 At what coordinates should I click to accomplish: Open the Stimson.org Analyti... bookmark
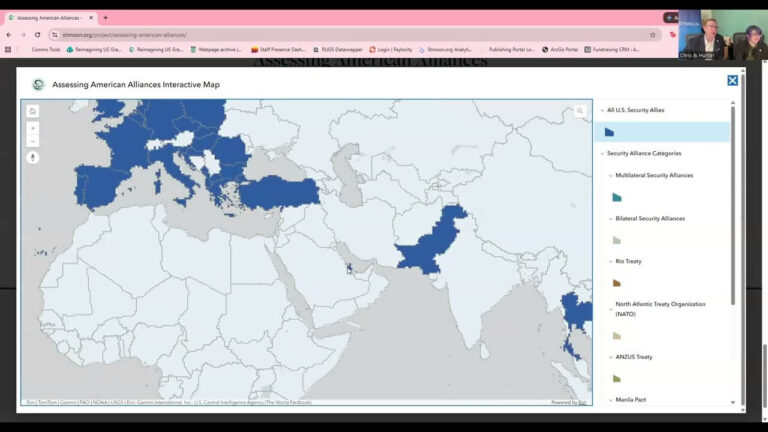coord(446,49)
